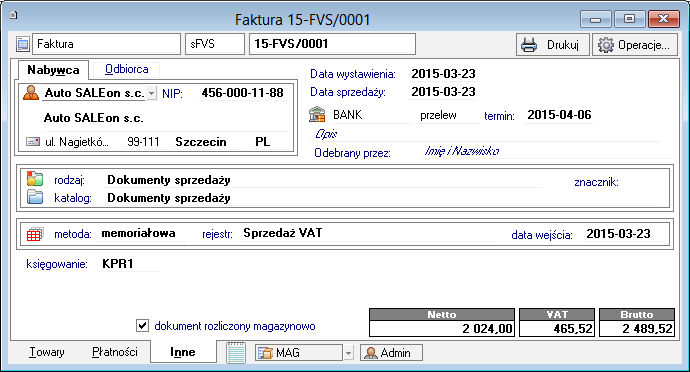Click the printer icon on Drukuj button
Viewport: 690px width, 372px height.
click(x=529, y=45)
